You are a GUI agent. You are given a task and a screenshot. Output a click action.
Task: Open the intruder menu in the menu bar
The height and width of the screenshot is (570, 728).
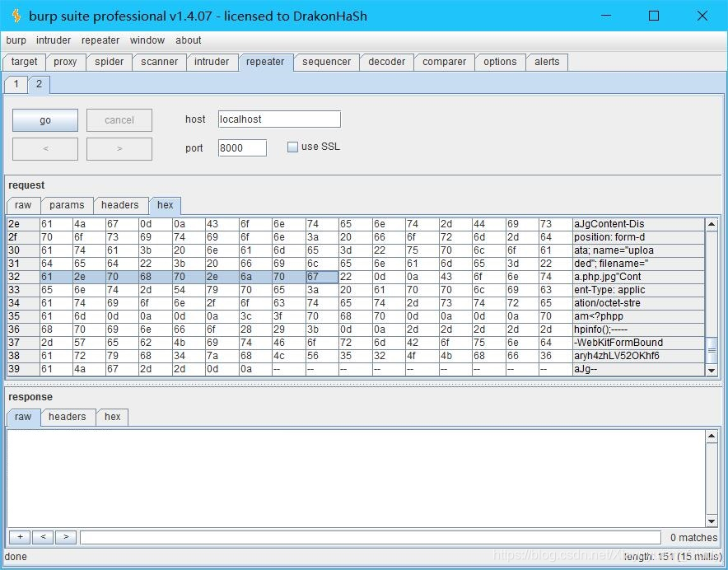pos(54,40)
